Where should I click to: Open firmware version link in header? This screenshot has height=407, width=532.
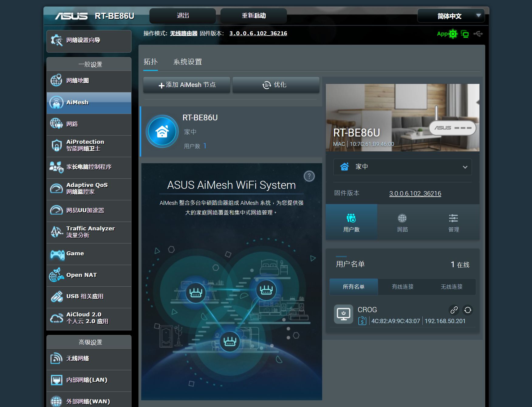point(258,33)
